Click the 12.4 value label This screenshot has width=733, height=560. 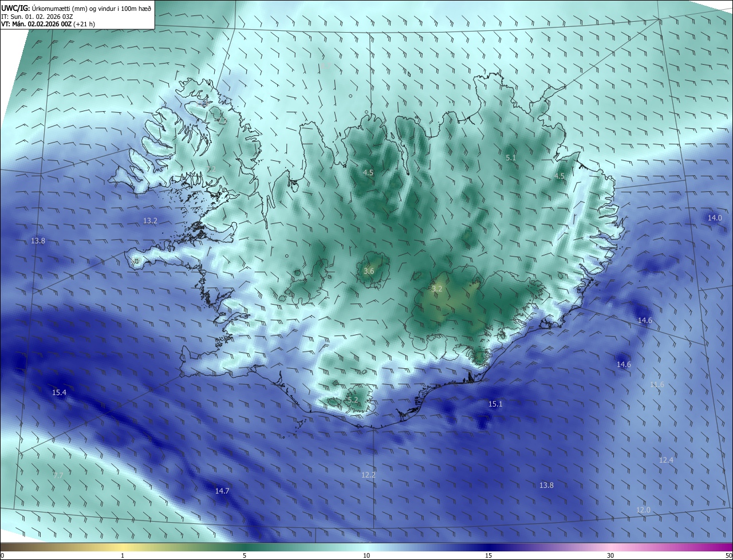[x=666, y=460]
